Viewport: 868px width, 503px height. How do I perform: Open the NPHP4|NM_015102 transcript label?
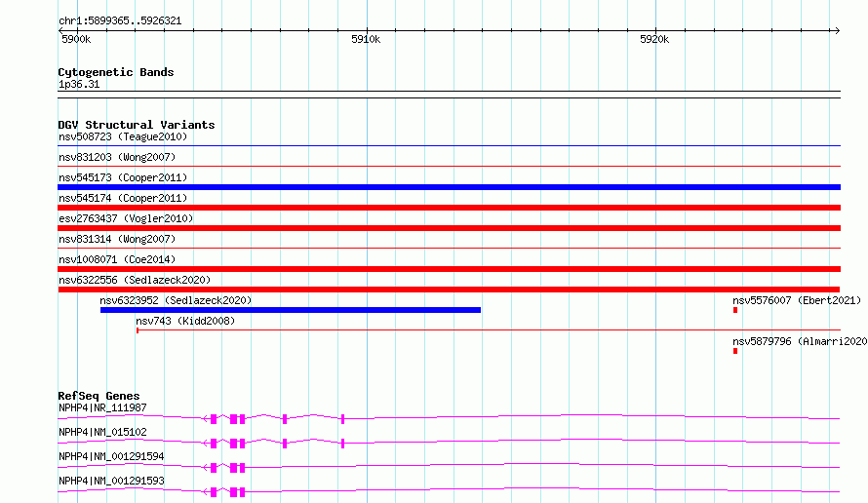pyautogui.click(x=102, y=432)
